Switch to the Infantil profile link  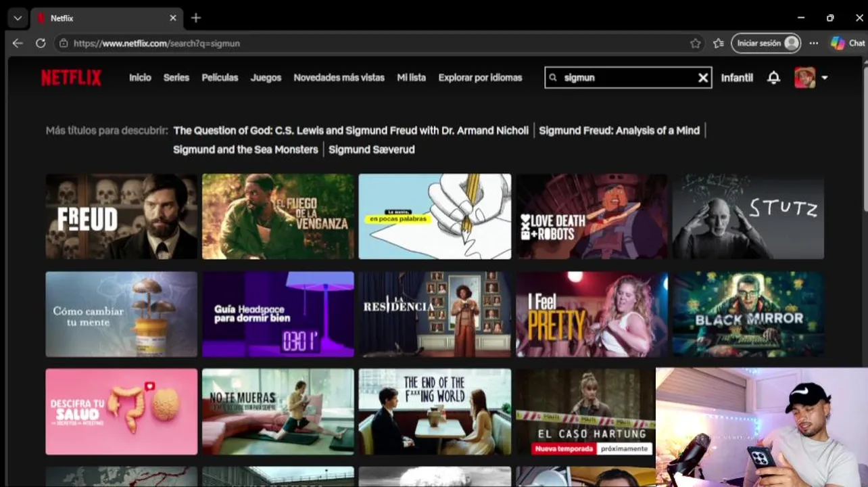point(737,78)
